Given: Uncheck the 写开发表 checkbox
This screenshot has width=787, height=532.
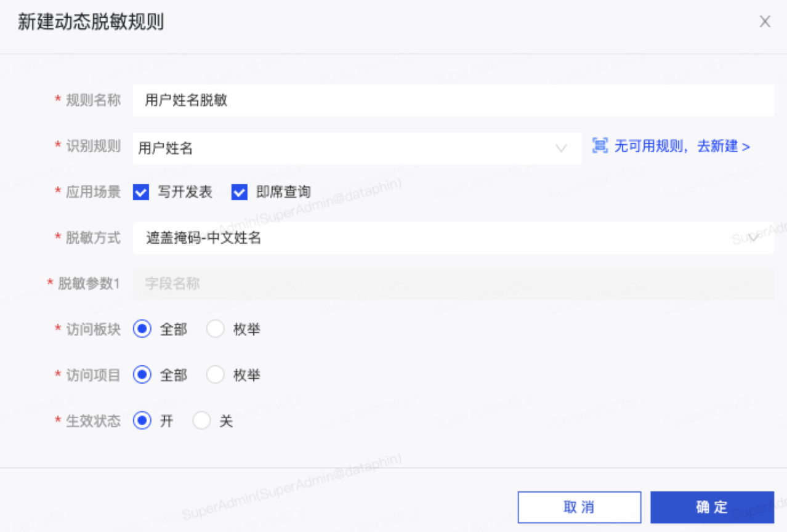Looking at the screenshot, I should click(141, 192).
